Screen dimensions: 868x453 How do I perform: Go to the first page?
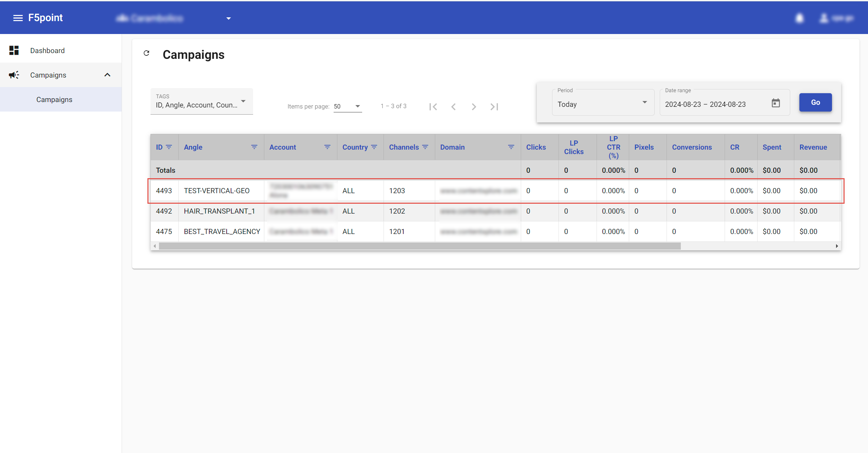433,107
